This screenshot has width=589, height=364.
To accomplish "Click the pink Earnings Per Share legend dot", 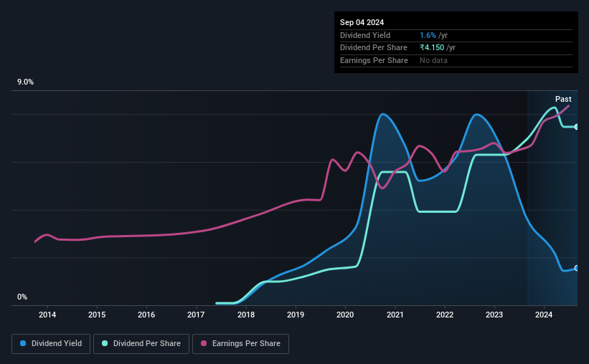I will pos(204,343).
